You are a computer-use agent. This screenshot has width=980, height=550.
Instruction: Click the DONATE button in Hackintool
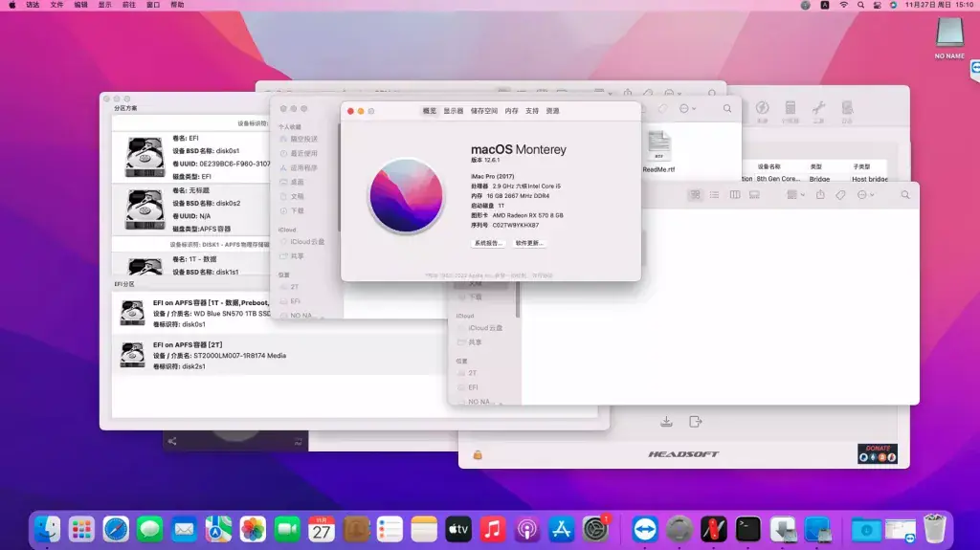click(878, 453)
